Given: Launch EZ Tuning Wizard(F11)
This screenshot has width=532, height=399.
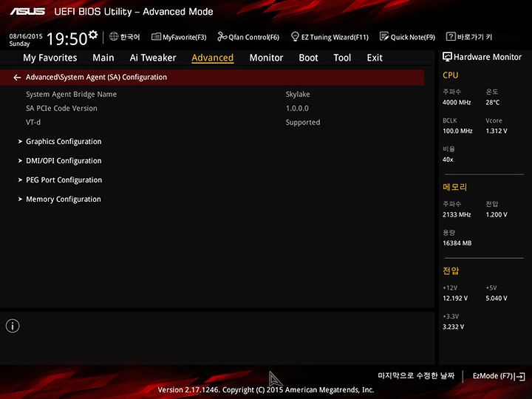Looking at the screenshot, I should (x=330, y=37).
